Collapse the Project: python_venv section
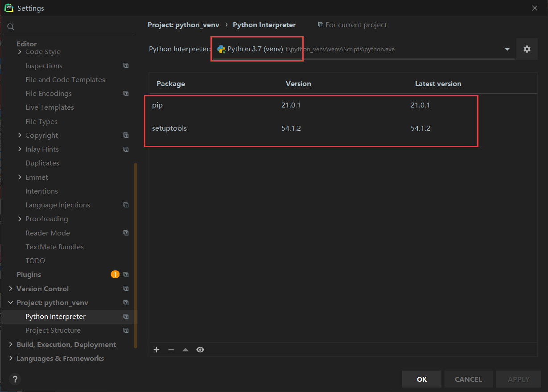The height and width of the screenshot is (392, 548). tap(11, 302)
